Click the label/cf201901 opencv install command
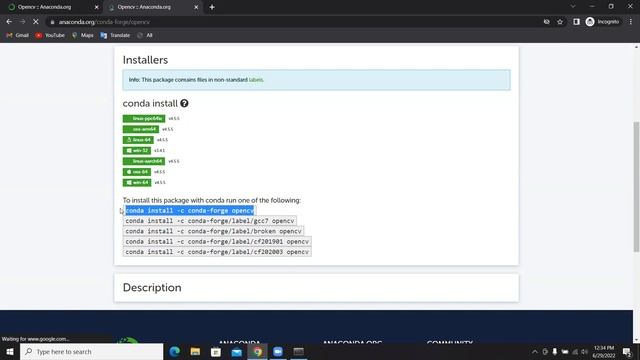 [x=217, y=241]
